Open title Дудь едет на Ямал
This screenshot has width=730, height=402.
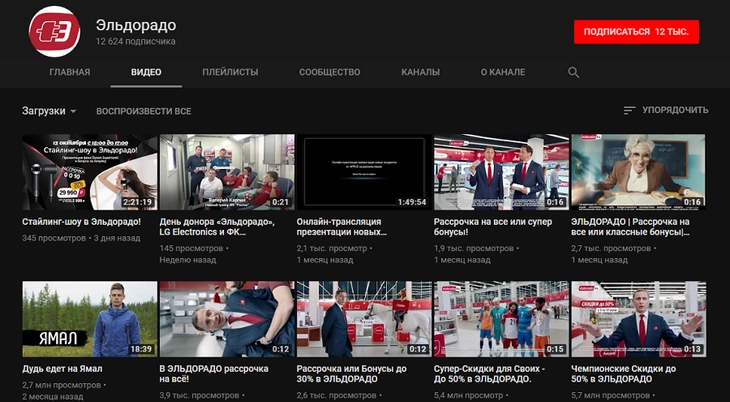pyautogui.click(x=62, y=369)
